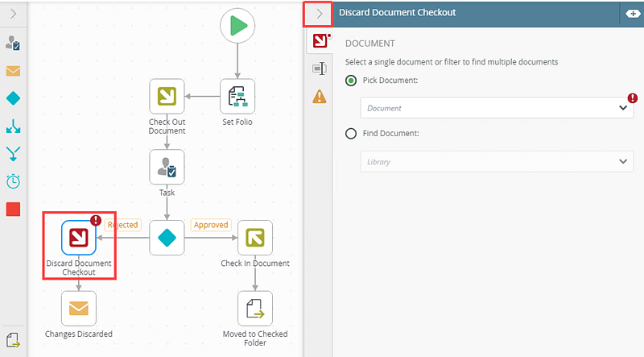
Task: Switch to the Properties tab
Action: click(320, 69)
